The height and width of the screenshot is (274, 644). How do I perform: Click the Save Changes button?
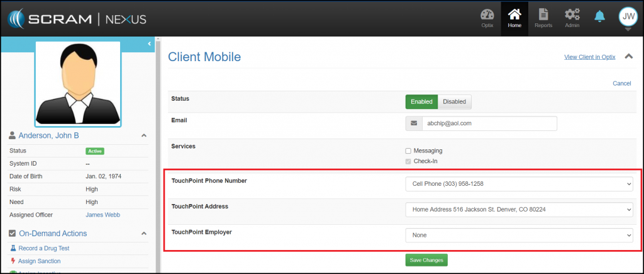pos(426,260)
